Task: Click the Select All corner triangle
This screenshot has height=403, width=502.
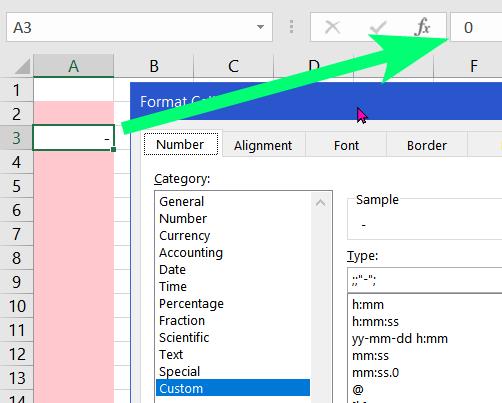Action: click(22, 66)
